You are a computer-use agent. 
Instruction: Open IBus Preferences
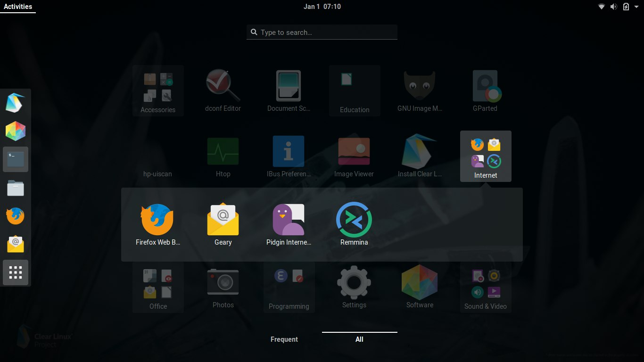pyautogui.click(x=289, y=156)
